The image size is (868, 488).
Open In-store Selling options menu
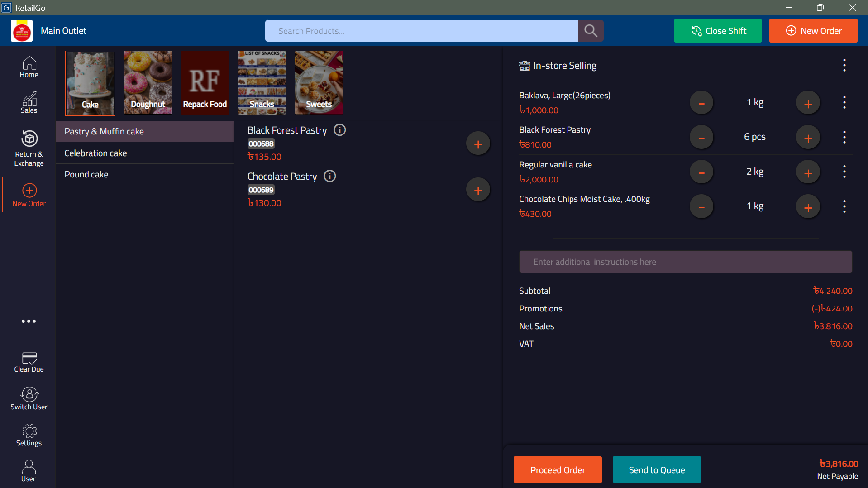[x=844, y=66]
